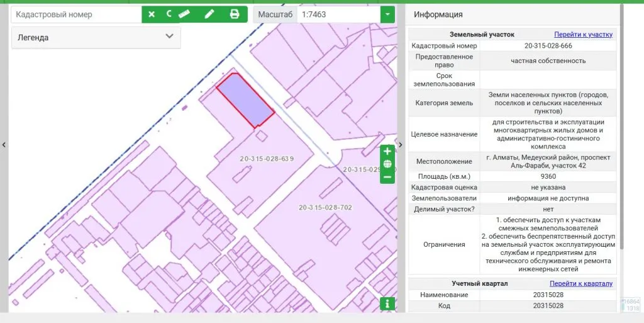Zoom out using the minus button

coord(387,178)
